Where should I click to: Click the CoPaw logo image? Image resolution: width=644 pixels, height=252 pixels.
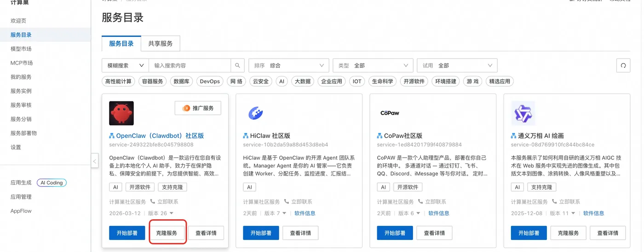[390, 113]
